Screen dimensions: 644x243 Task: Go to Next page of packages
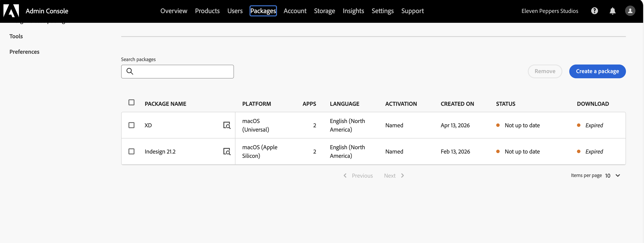pyautogui.click(x=394, y=176)
